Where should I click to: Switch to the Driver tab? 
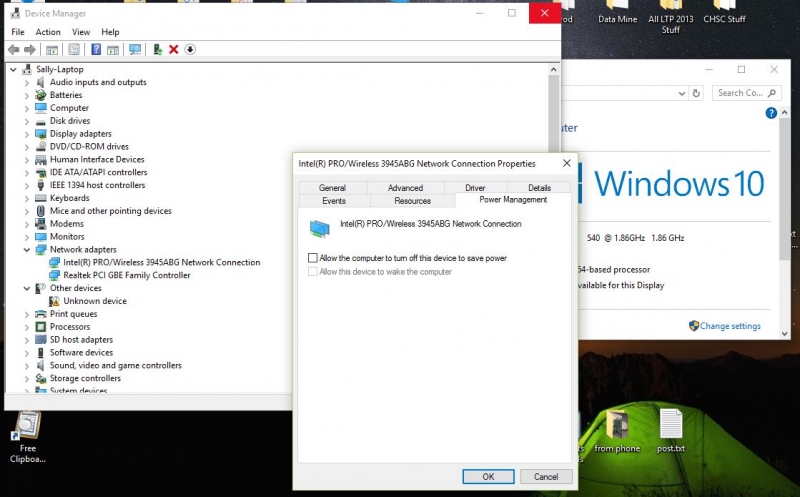(475, 188)
